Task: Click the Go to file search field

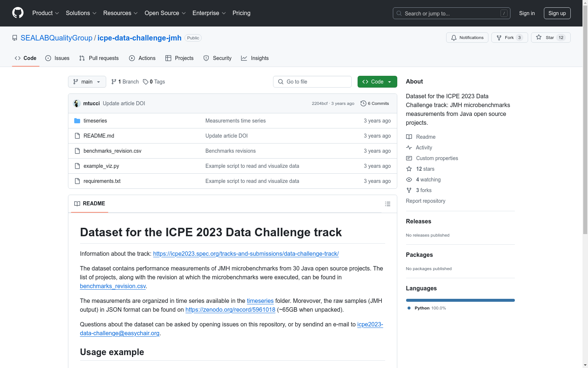Action: click(312, 82)
